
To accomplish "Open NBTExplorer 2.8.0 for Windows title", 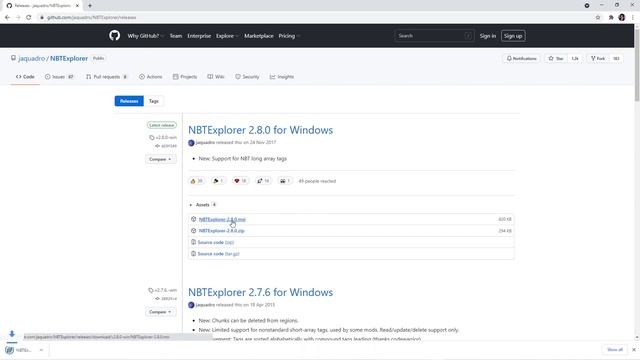I will (x=260, y=130).
